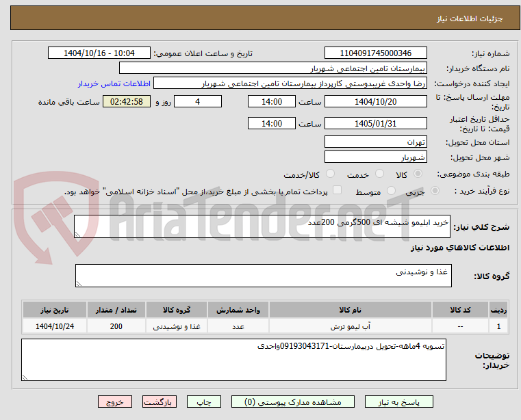Click the گروه کالا table column header
The height and width of the screenshot is (420, 521).
[177, 310]
